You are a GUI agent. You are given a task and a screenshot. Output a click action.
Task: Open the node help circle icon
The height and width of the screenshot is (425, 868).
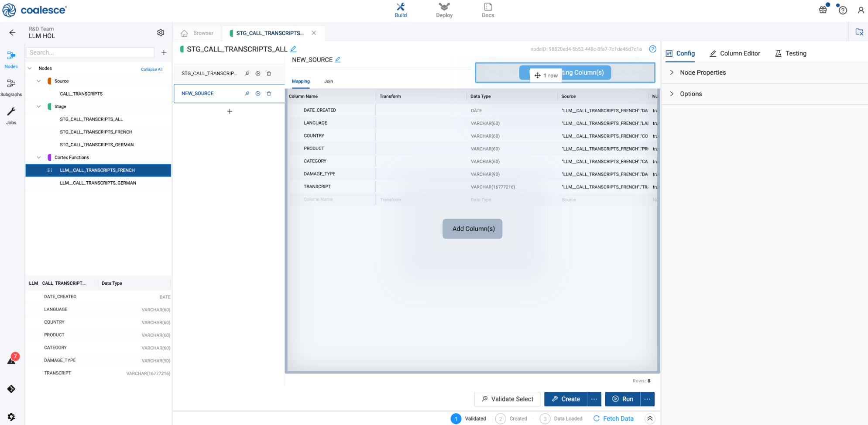652,49
